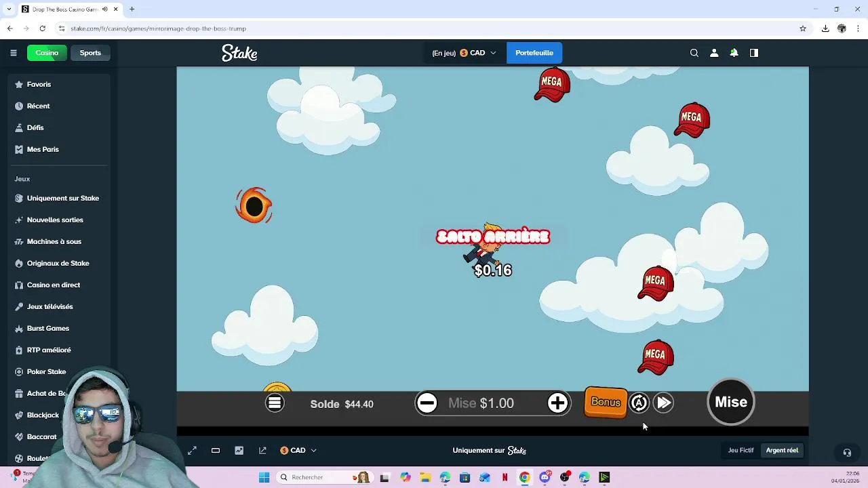Close the Drop The Boss browser tab

pos(116,9)
